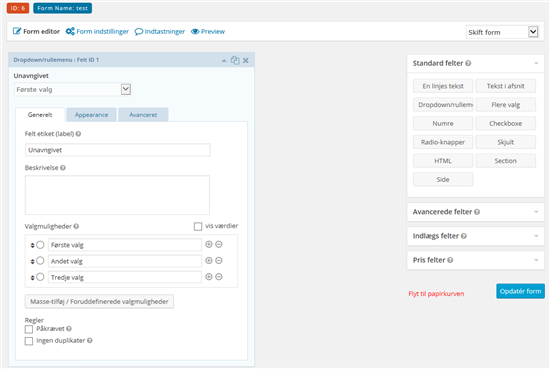Remove the Første valg choice
Viewport: 550px width, 369px height.
219,244
